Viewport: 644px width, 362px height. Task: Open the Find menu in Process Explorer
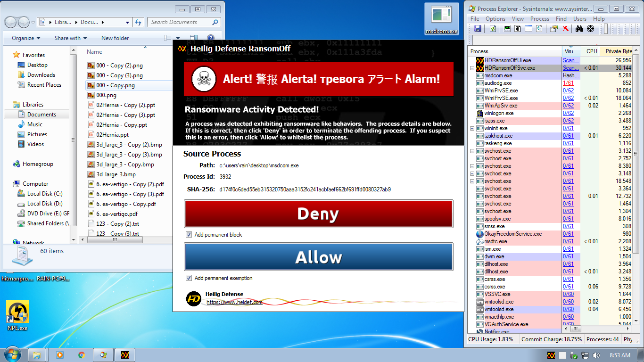pyautogui.click(x=561, y=19)
